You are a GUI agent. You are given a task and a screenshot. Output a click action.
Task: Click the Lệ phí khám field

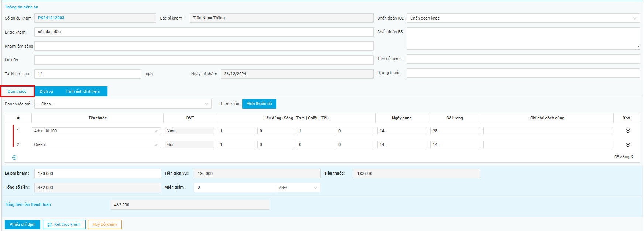[x=97, y=174]
